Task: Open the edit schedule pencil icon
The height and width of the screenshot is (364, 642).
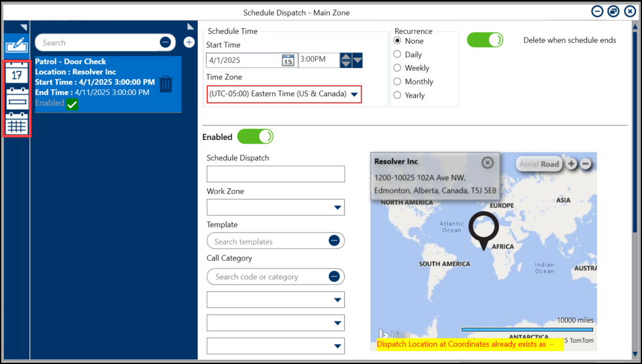Action: (x=17, y=44)
